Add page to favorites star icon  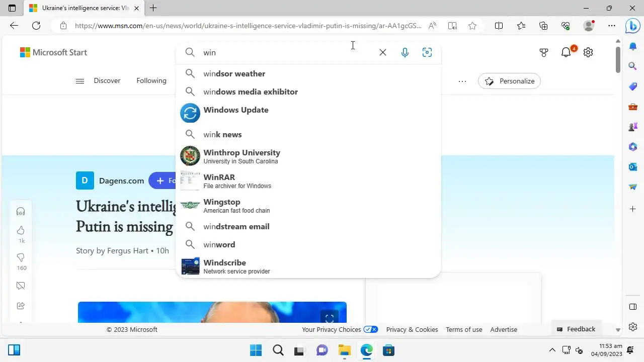click(x=472, y=26)
